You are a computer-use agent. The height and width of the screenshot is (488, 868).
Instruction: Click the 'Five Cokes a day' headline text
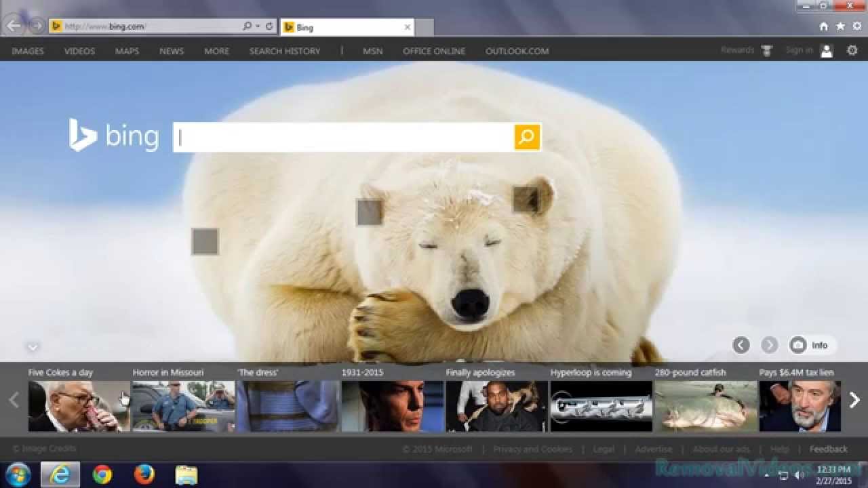pos(60,372)
